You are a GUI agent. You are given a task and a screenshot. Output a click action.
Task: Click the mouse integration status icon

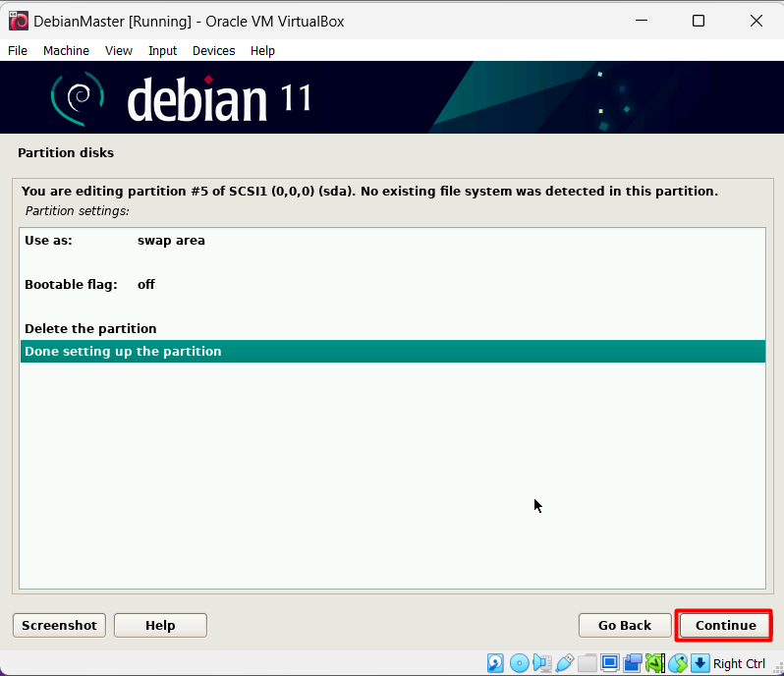tap(678, 663)
